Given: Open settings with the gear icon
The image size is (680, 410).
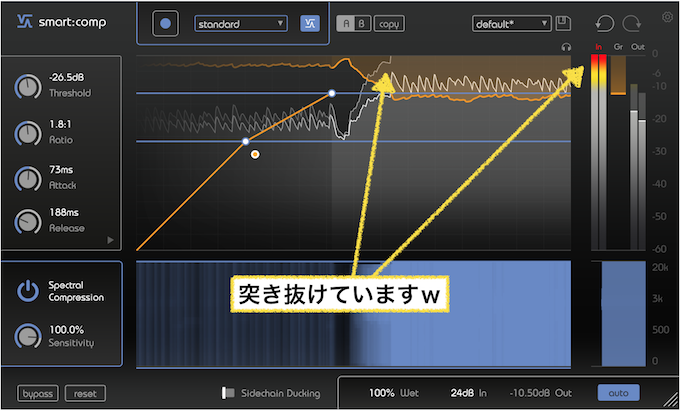Looking at the screenshot, I should (667, 17).
